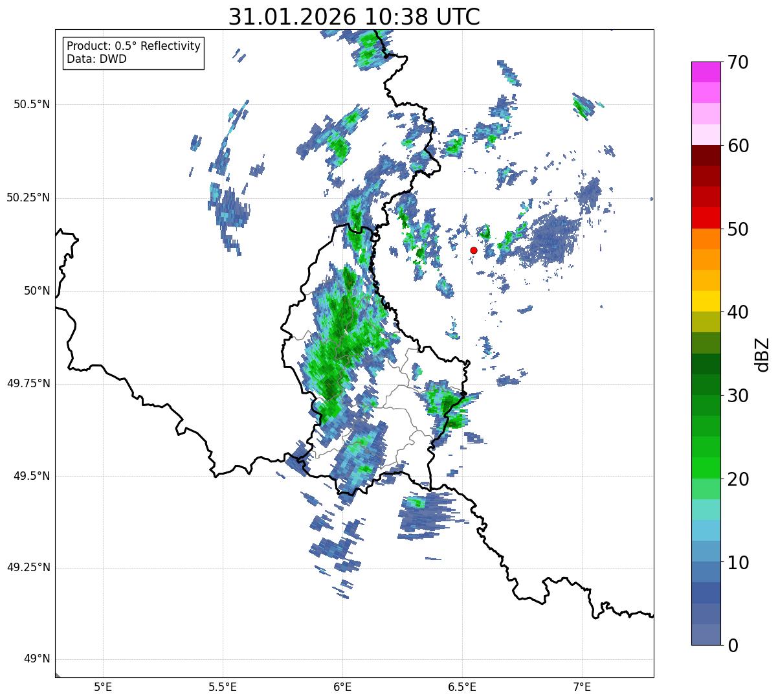Click the orange colorbar swatch below 50

[706, 239]
